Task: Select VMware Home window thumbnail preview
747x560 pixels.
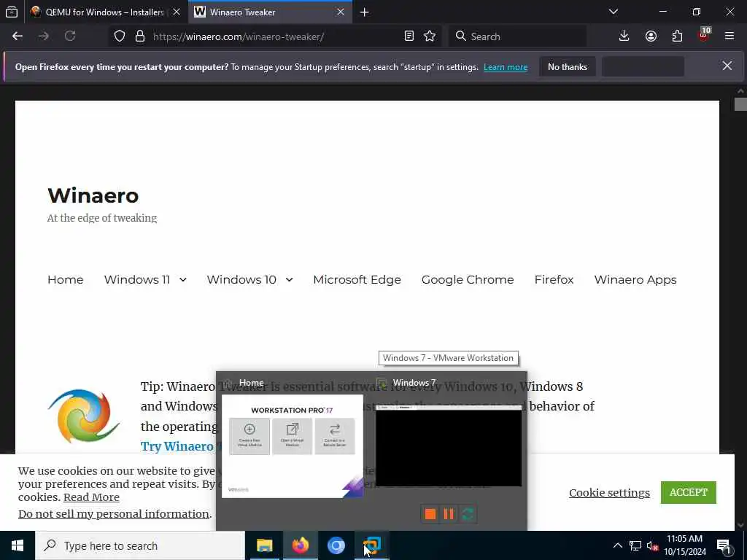Action: 292,446
